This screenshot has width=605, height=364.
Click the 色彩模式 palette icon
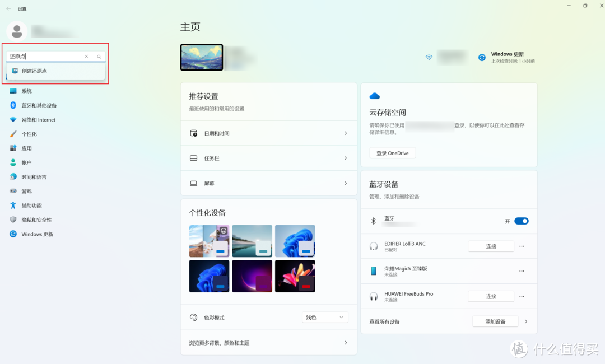(x=194, y=318)
